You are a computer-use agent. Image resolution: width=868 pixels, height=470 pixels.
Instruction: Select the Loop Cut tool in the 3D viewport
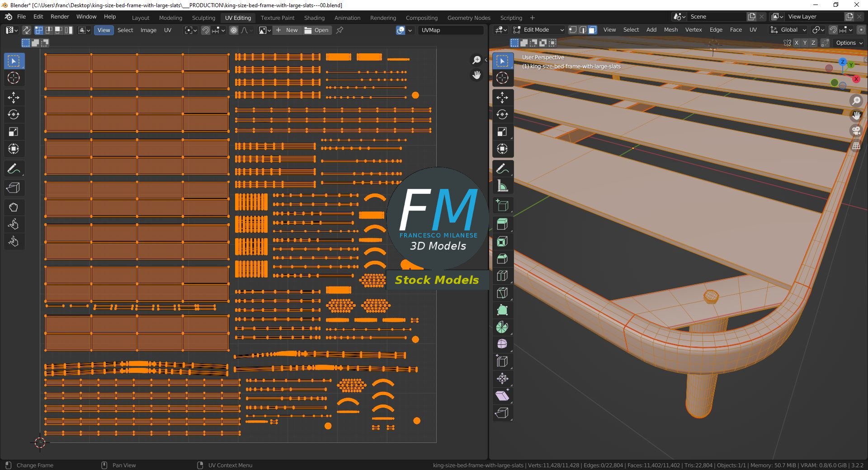(x=502, y=276)
